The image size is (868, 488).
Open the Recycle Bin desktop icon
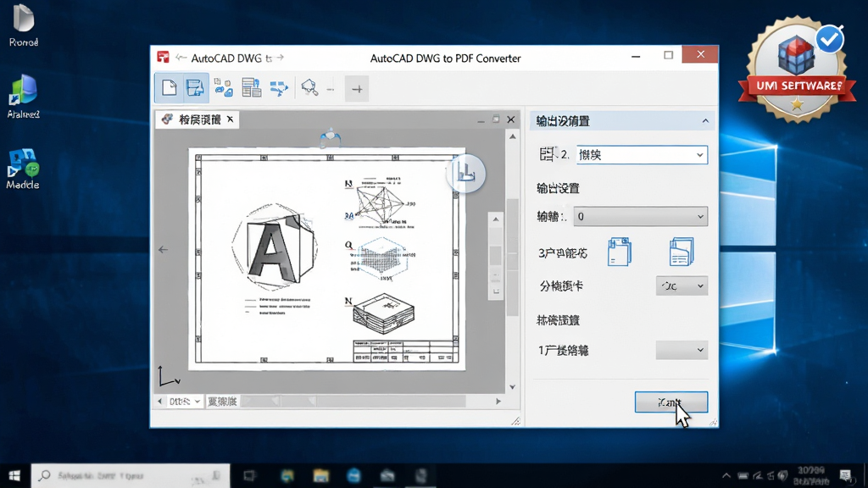(23, 25)
